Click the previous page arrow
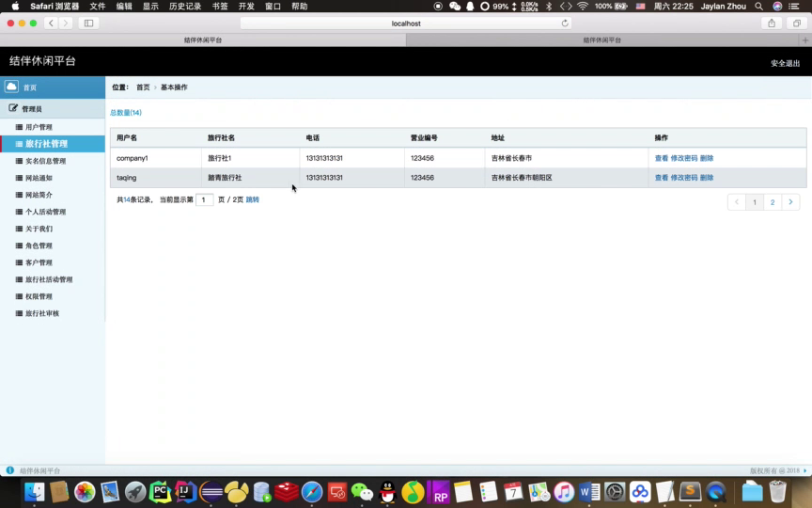The height and width of the screenshot is (508, 812). pyautogui.click(x=737, y=202)
